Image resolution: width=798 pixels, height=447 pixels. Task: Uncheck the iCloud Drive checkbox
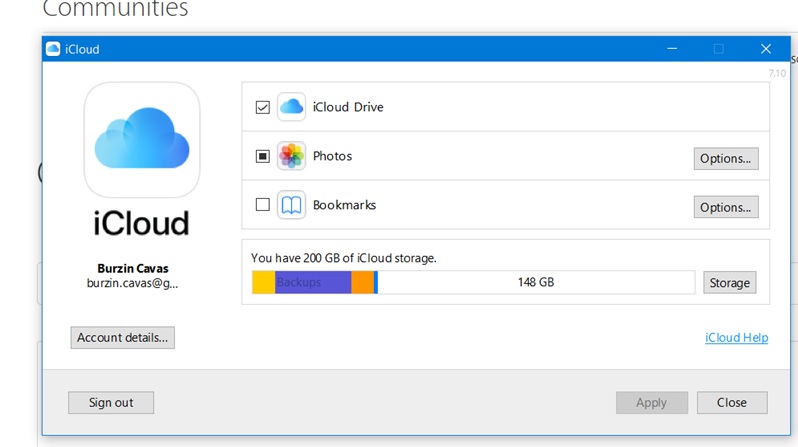[x=263, y=107]
